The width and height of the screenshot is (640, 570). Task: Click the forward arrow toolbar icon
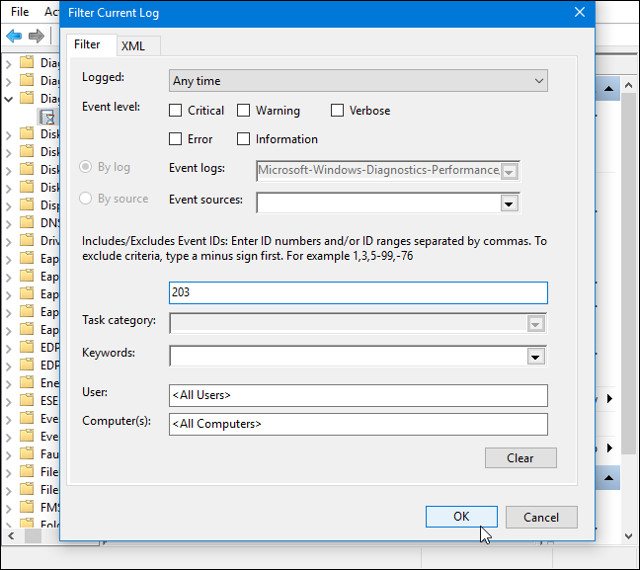[36, 36]
